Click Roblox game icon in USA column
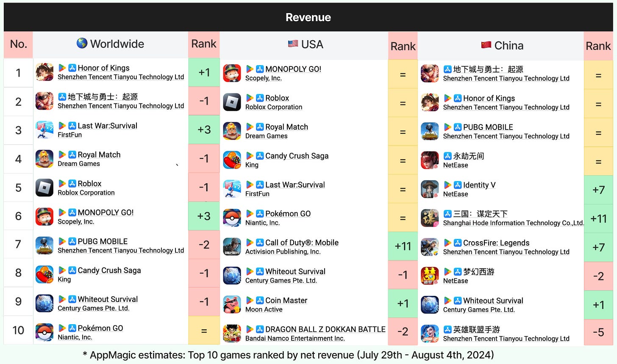617x364 pixels. coord(232,102)
